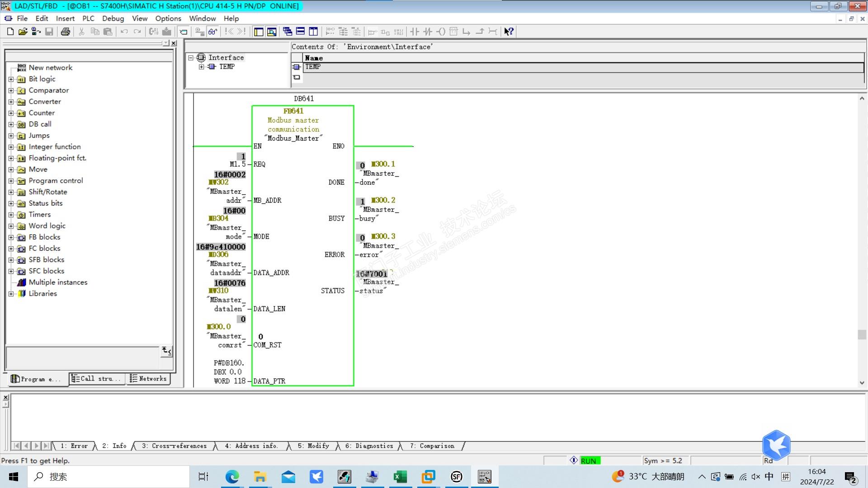Expand the Timers tree node
This screenshot has height=488, width=868.
point(11,215)
